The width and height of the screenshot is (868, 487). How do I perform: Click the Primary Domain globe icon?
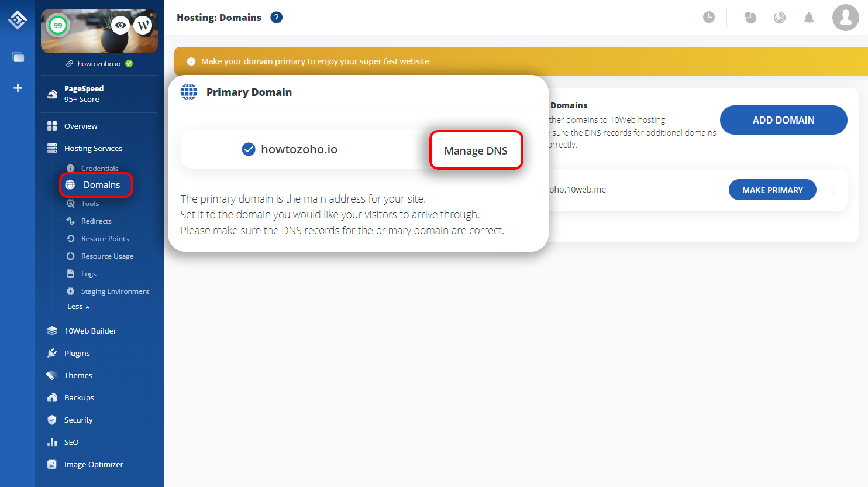189,92
